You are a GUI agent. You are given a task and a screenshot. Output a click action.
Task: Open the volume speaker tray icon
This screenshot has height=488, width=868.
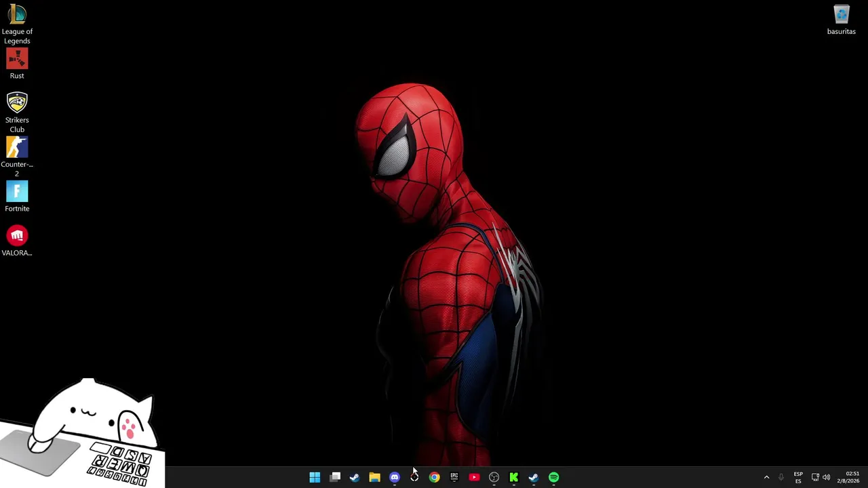[826, 477]
